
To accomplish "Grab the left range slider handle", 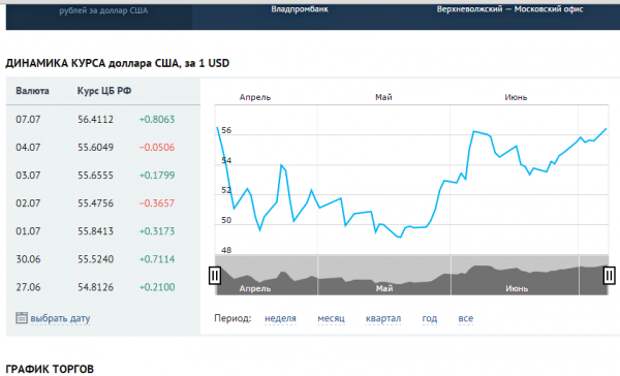I will [x=214, y=276].
